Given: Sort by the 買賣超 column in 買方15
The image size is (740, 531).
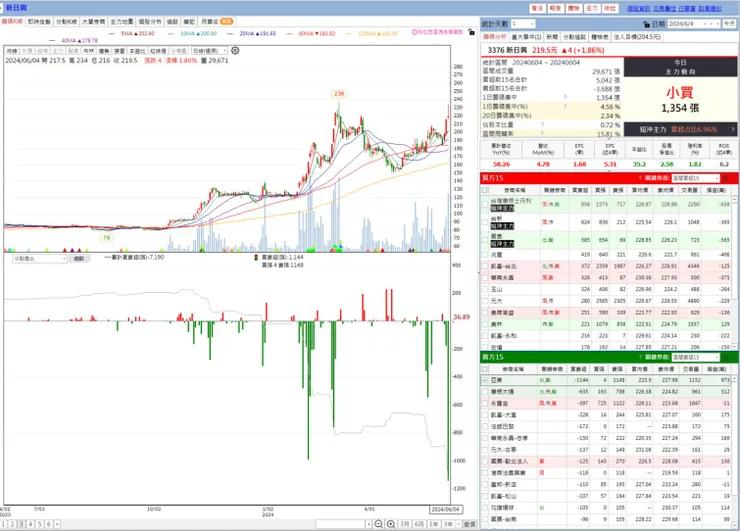Looking at the screenshot, I should 580,190.
